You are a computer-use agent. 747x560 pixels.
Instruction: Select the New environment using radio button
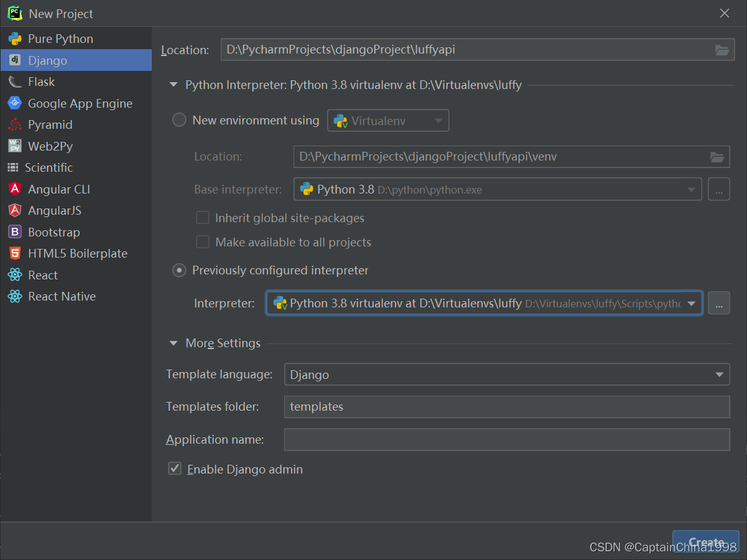point(179,120)
